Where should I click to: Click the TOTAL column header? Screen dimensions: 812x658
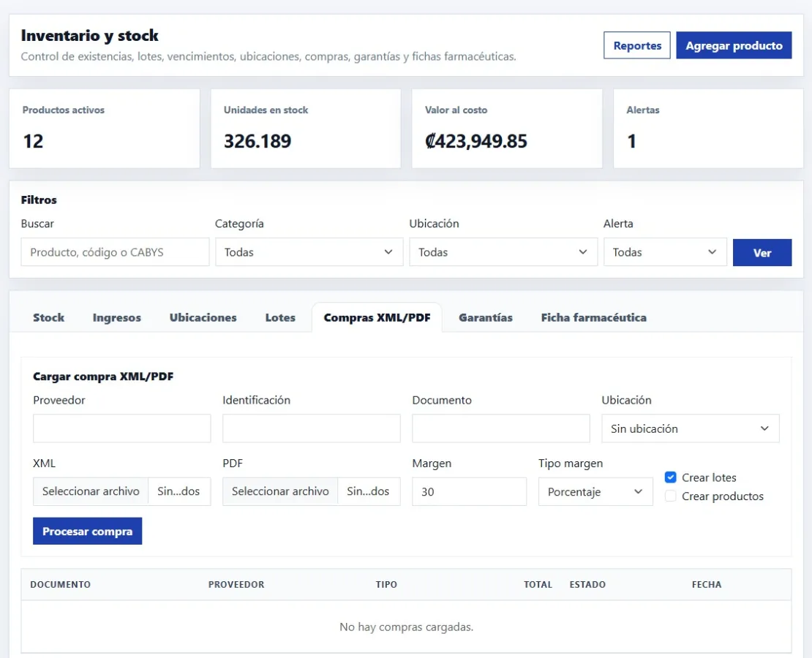click(538, 584)
